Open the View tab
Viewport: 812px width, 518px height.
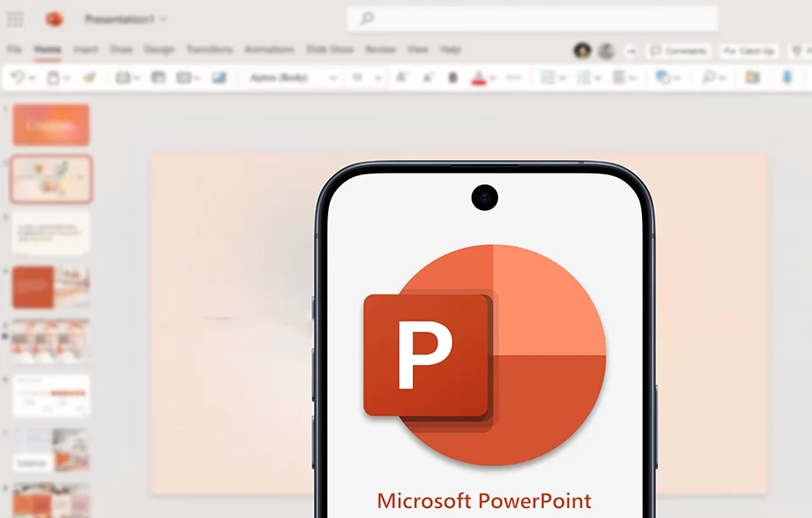[417, 50]
